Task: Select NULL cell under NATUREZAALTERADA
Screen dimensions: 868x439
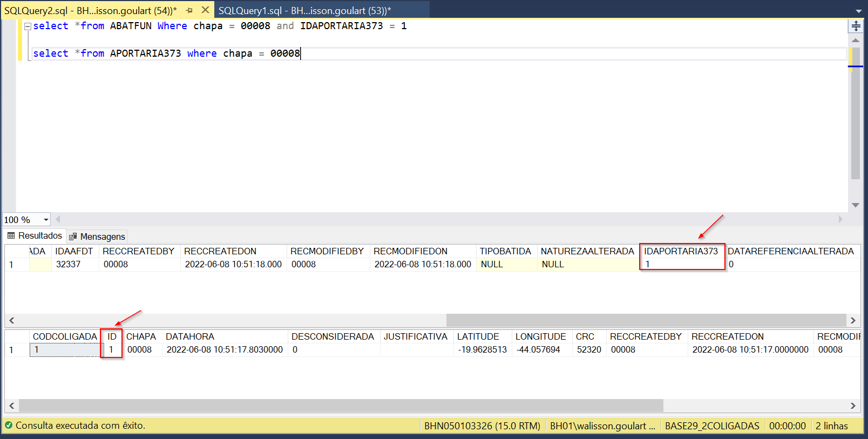Action: pyautogui.click(x=589, y=264)
